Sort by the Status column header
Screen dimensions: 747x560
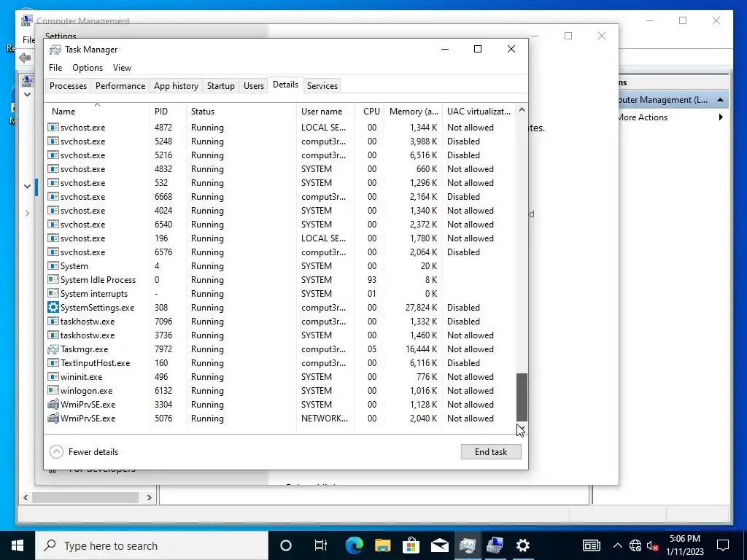[241, 111]
